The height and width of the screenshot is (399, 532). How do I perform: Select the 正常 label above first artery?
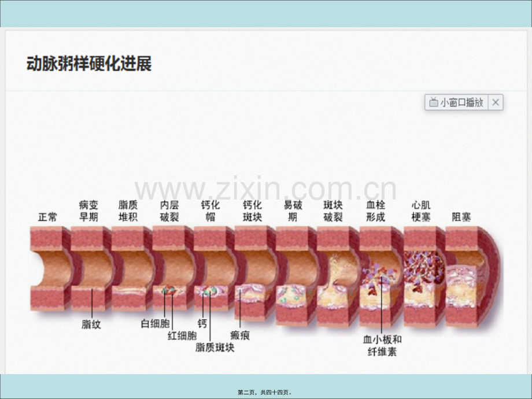[x=47, y=217]
